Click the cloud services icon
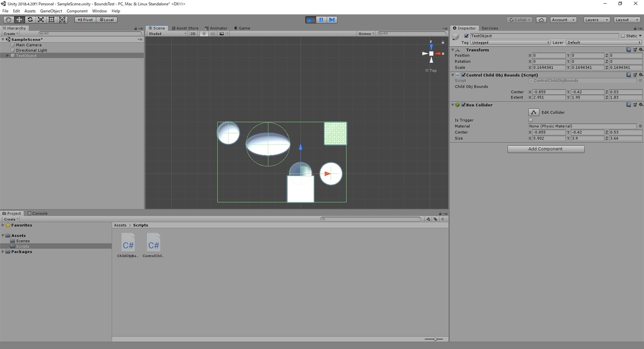644x349 pixels. coord(541,20)
